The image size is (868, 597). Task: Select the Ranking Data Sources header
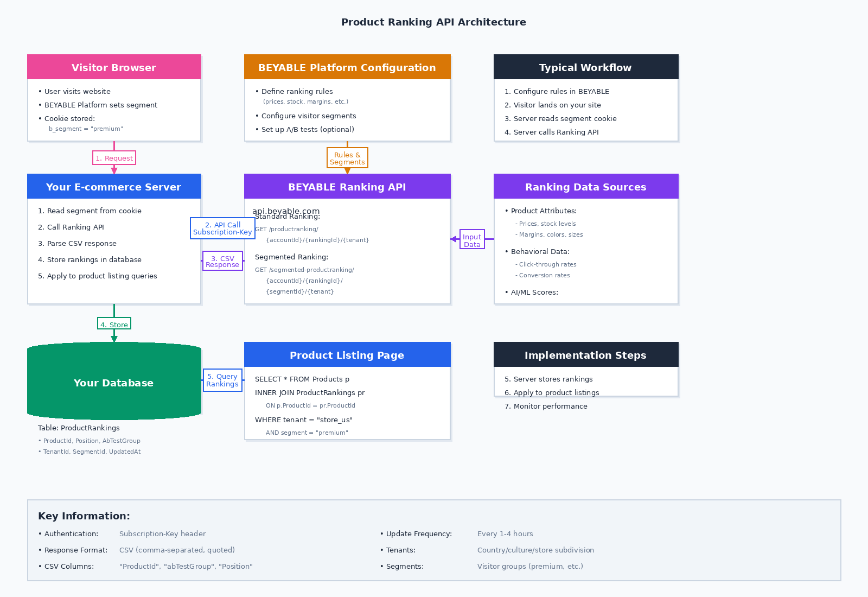pyautogui.click(x=586, y=187)
